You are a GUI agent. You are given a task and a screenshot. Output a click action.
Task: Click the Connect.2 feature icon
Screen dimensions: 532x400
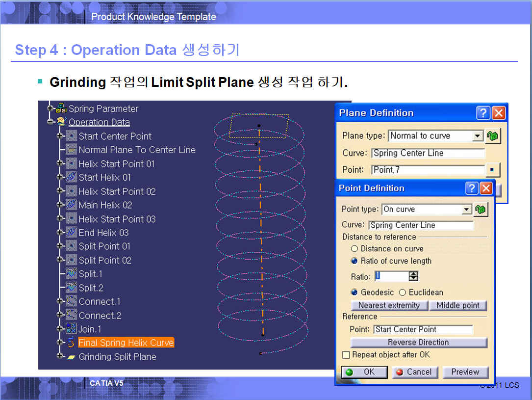(72, 315)
